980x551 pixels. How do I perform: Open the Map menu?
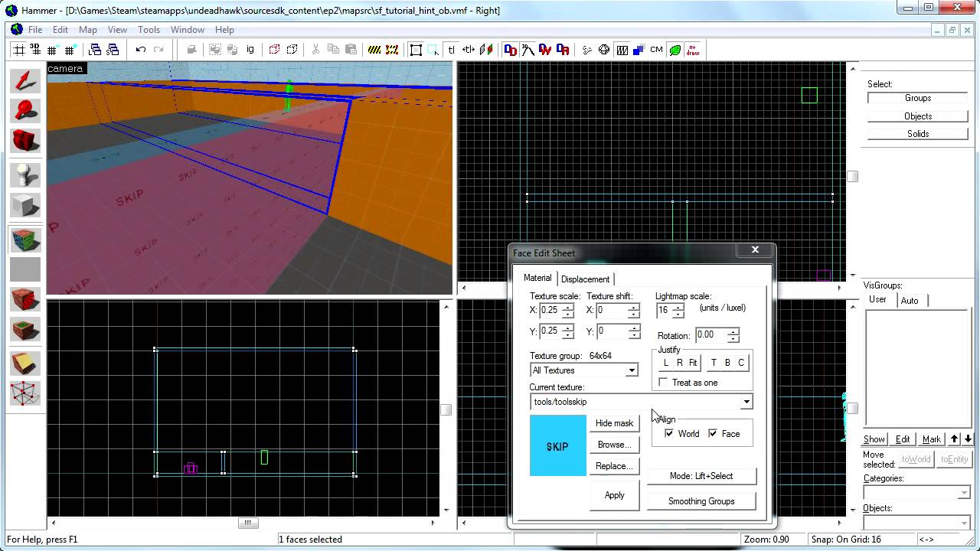point(88,30)
